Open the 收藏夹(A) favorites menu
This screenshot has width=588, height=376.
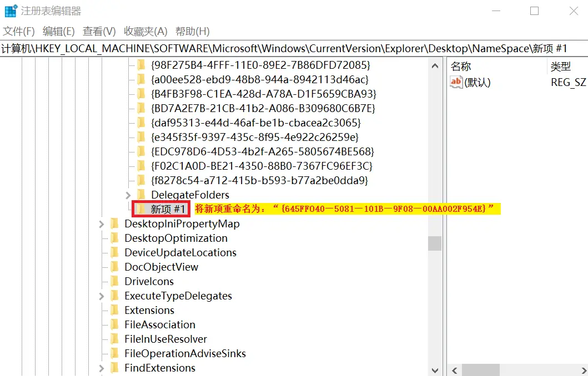click(x=145, y=31)
